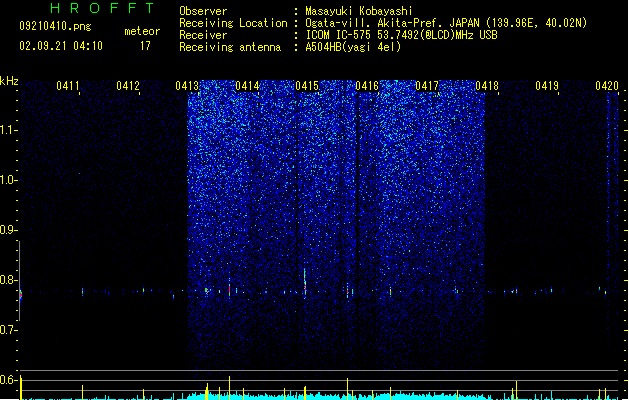Click the meteor label
Screen dimensions: 629x400
point(142,31)
